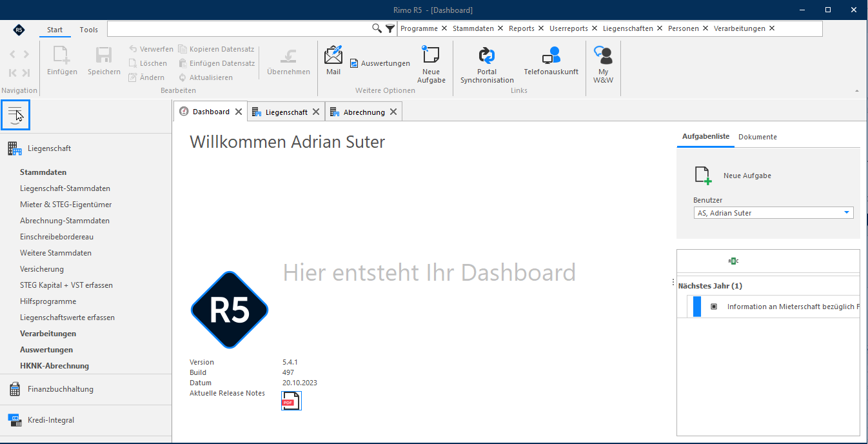The height and width of the screenshot is (444, 868).
Task: Expand the HKNK-Abrechnung section
Action: click(x=55, y=366)
